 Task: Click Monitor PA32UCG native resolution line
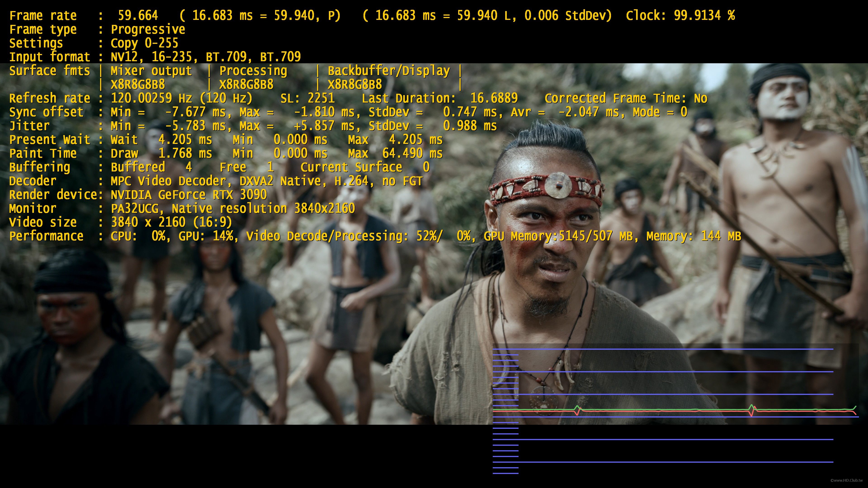(x=182, y=209)
